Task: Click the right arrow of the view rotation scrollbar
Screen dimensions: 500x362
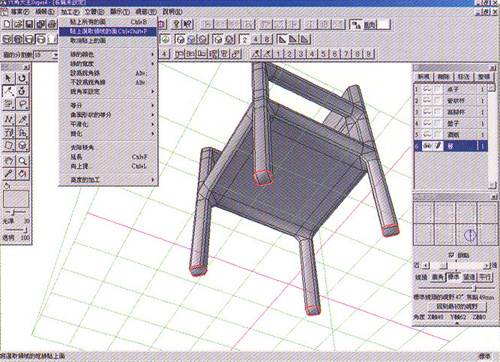Action: (x=487, y=266)
